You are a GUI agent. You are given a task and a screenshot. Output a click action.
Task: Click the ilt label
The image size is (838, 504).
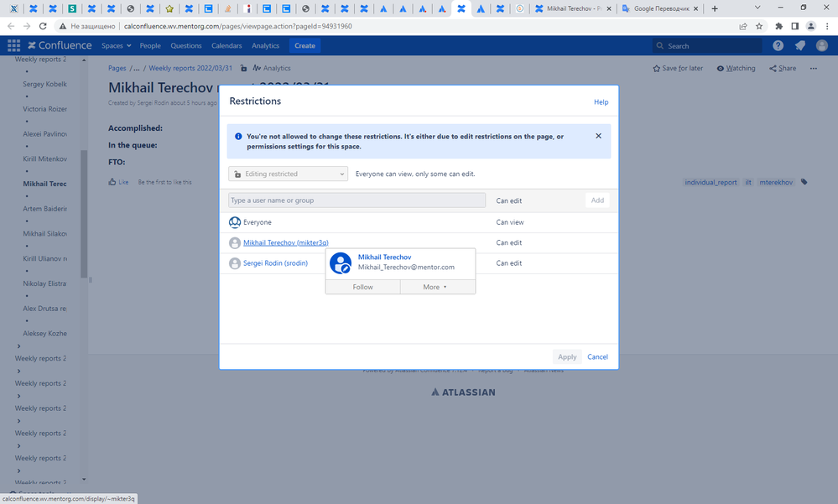click(x=748, y=182)
